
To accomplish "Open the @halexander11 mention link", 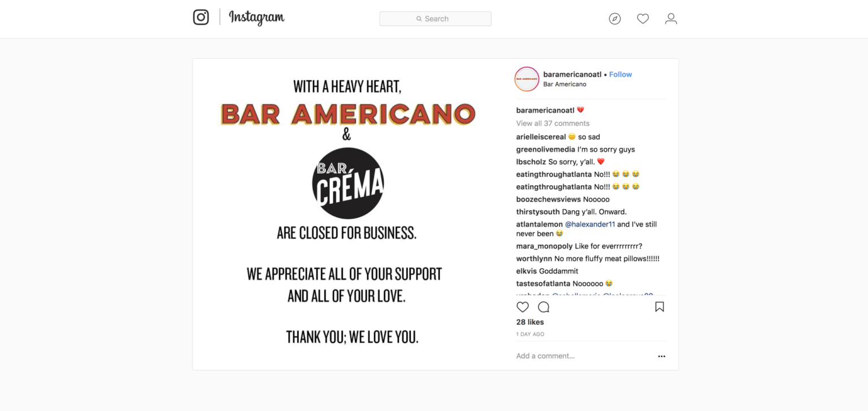I will (590, 224).
